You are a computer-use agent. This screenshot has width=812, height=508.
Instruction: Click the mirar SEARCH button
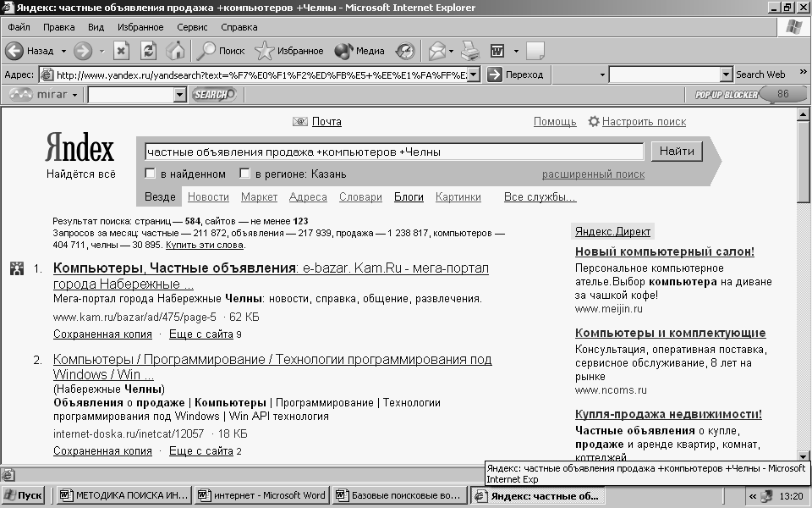point(214,94)
